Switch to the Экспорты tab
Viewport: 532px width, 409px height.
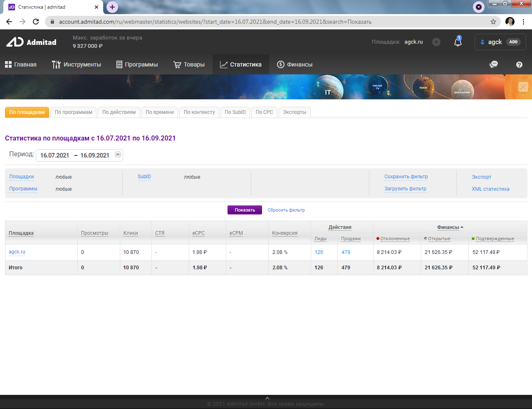tap(294, 112)
